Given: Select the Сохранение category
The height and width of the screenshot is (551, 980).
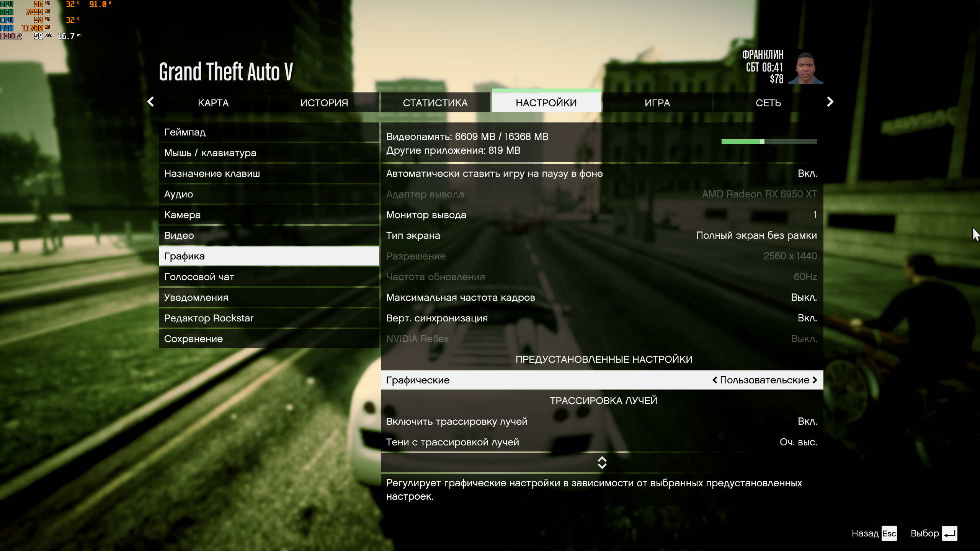Looking at the screenshot, I should 269,339.
